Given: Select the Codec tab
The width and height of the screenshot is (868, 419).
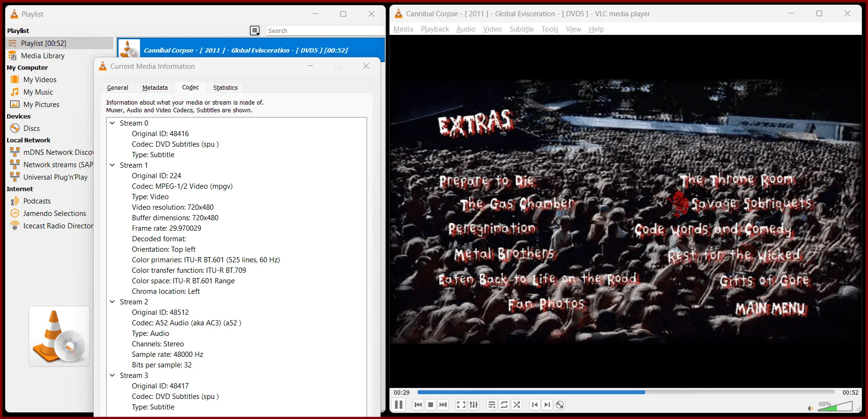Looking at the screenshot, I should click(x=190, y=87).
